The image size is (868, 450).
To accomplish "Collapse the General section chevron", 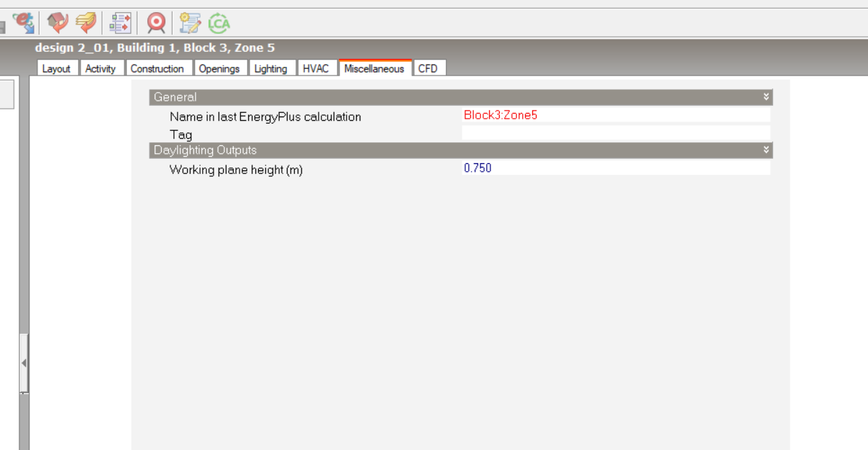I will coord(767,97).
